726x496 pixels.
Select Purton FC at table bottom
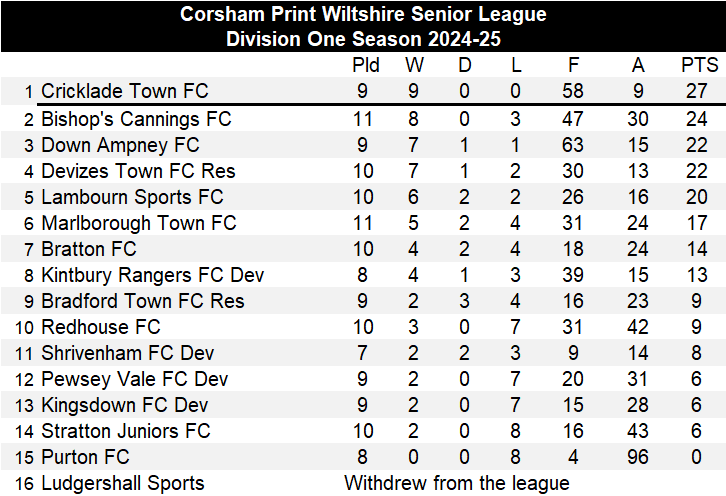pos(85,457)
